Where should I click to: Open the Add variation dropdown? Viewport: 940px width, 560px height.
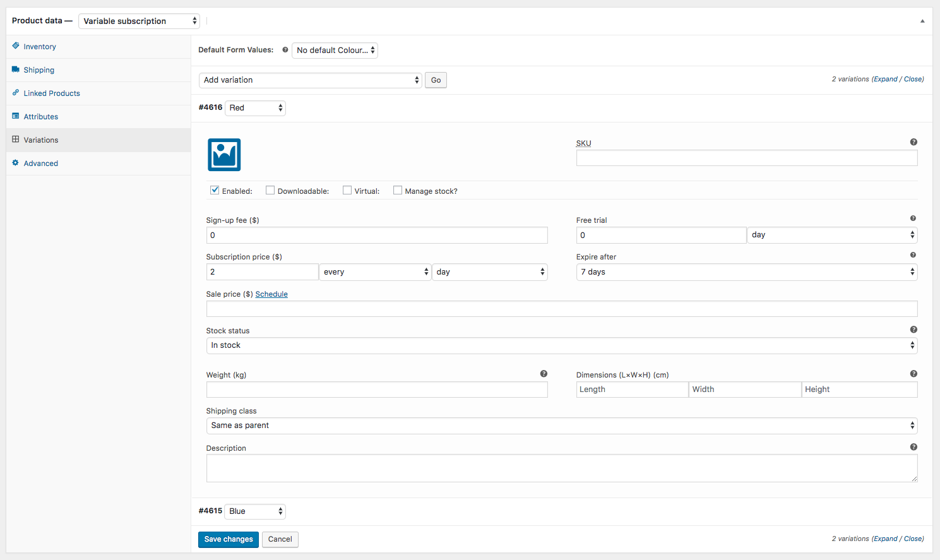click(310, 80)
